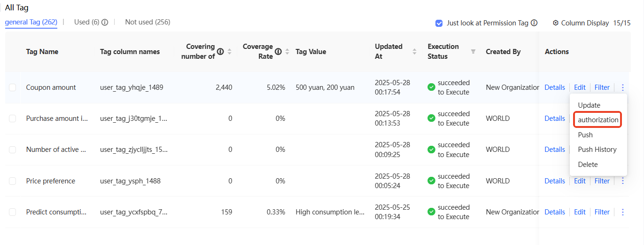Click three-dot menu on Coupon amount row

click(x=623, y=87)
